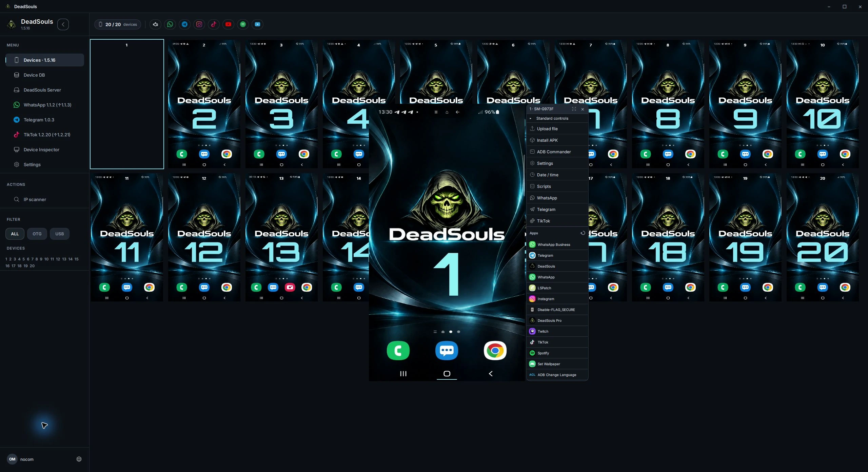Screen dimensions: 868x472
Task: Select the ALL device filter
Action: pos(15,234)
